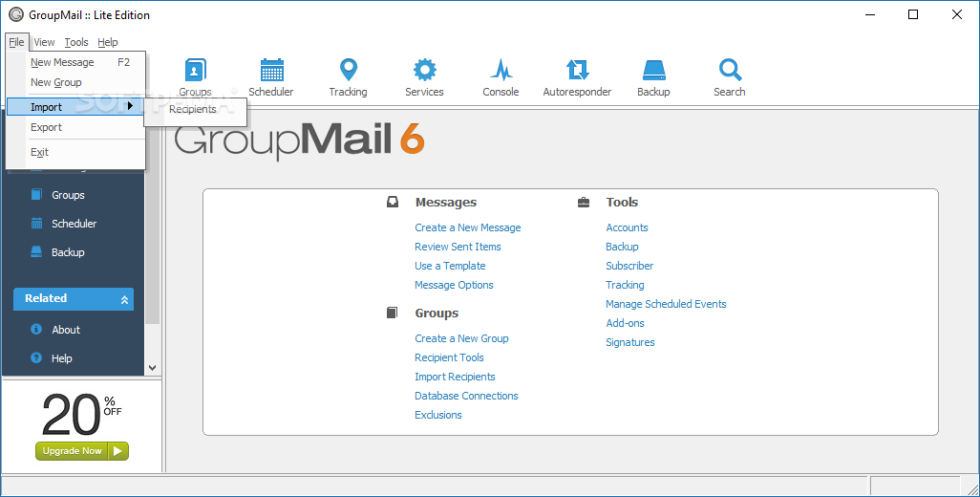This screenshot has width=980, height=497.
Task: Select Scheduler in the left sidebar
Action: pyautogui.click(x=74, y=224)
